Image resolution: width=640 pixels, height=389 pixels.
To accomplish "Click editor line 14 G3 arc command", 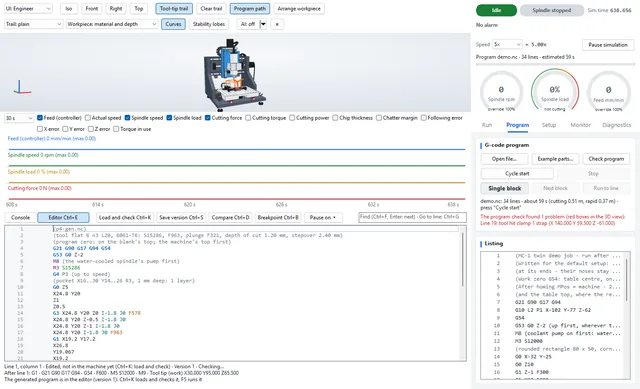I will pyautogui.click(x=97, y=313).
